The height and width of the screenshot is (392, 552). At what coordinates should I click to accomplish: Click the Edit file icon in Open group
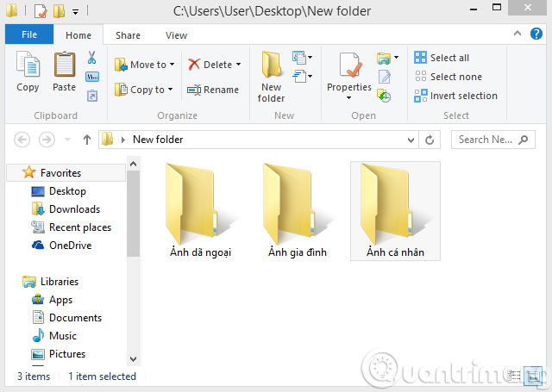384,77
